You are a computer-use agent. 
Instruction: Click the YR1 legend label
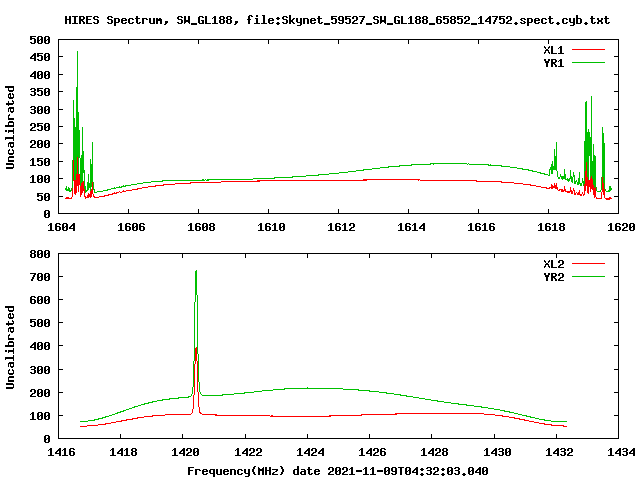tap(553, 63)
